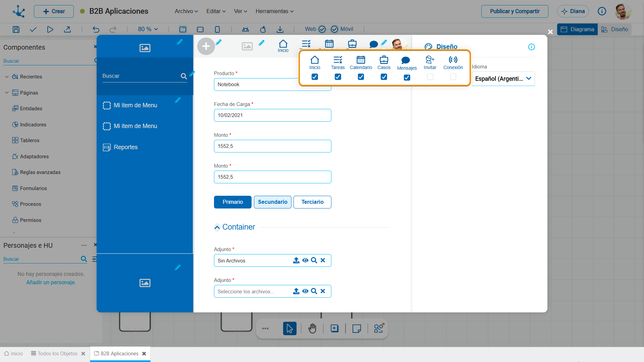Click the Diseño panel info icon
Viewport: 644px width, 362px height.
pos(532,47)
